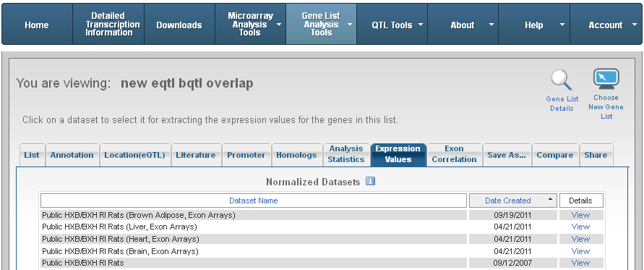Screen dimensions: 644x270
Task: Switch to the Promoter tab
Action: point(246,155)
